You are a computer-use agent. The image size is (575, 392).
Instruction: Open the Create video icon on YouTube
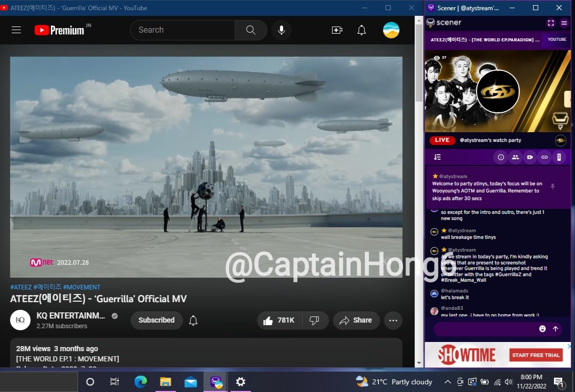pyautogui.click(x=337, y=30)
